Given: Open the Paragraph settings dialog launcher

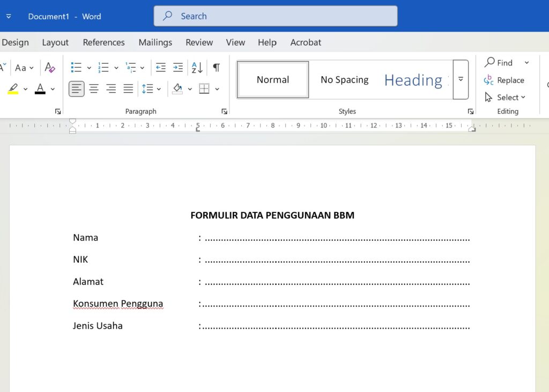Looking at the screenshot, I should 224,111.
